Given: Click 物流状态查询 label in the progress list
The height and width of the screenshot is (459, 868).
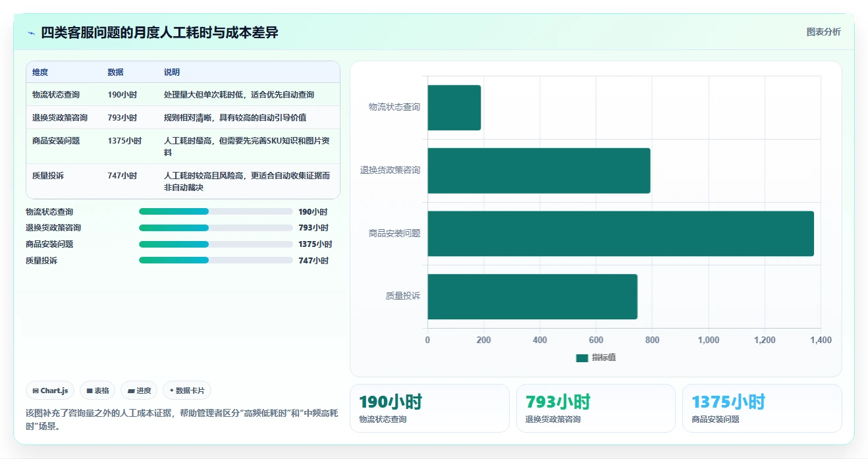Looking at the screenshot, I should [x=49, y=212].
